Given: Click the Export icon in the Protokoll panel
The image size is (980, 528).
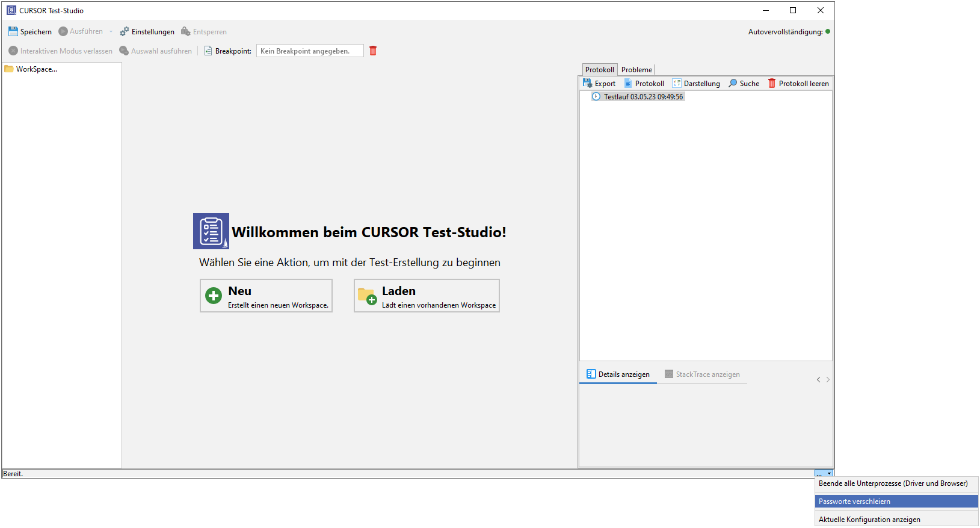Looking at the screenshot, I should click(x=588, y=84).
